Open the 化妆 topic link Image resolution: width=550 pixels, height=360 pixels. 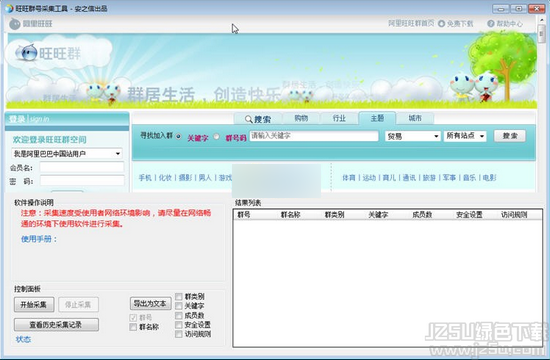(165, 178)
